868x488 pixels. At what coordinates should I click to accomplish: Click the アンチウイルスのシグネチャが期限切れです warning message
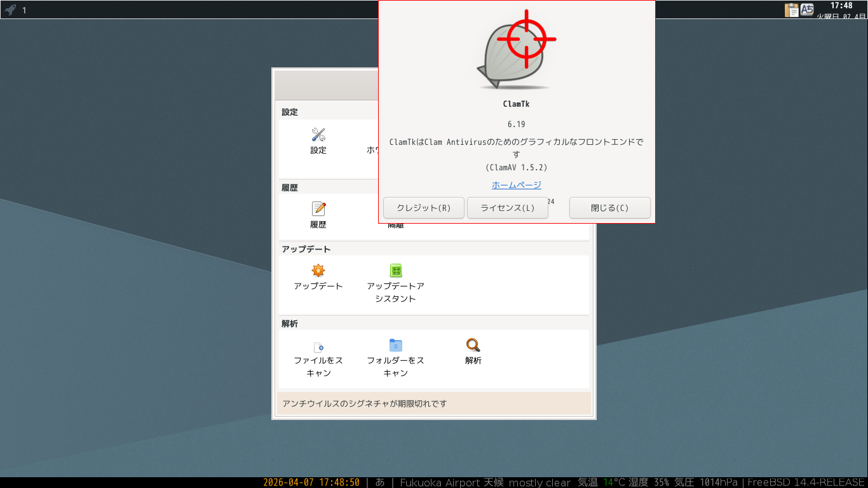tap(365, 403)
